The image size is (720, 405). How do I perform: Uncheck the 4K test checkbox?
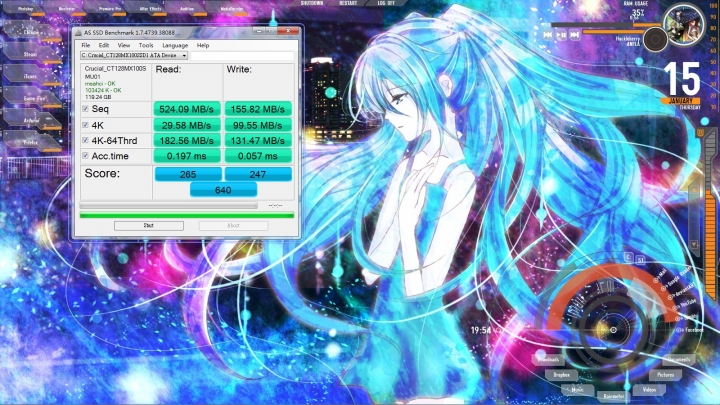(x=85, y=125)
